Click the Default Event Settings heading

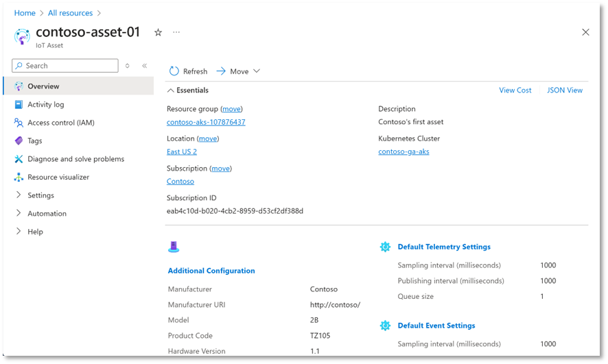(436, 326)
